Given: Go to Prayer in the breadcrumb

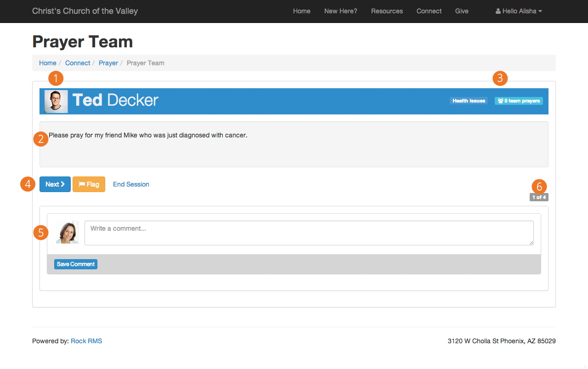Looking at the screenshot, I should pyautogui.click(x=108, y=63).
